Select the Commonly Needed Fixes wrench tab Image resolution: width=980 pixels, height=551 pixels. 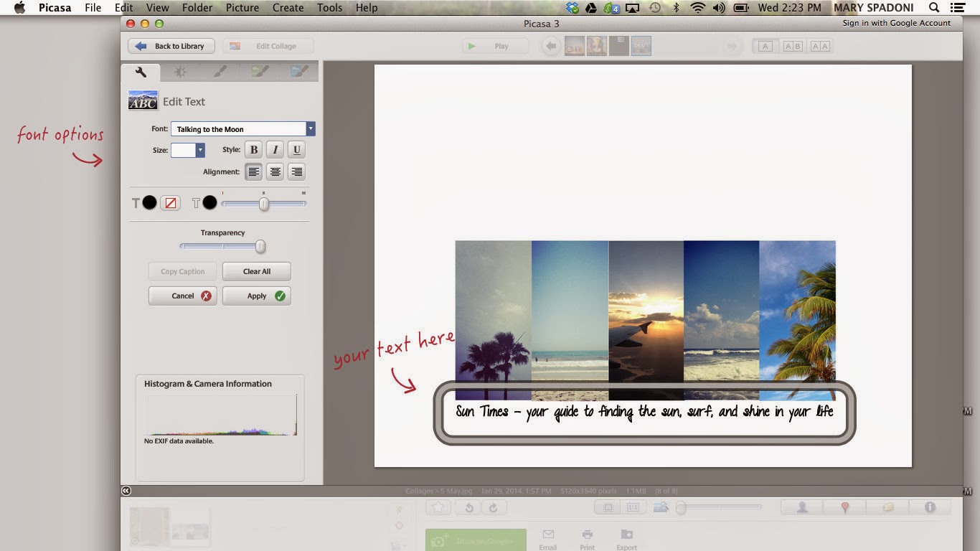141,71
